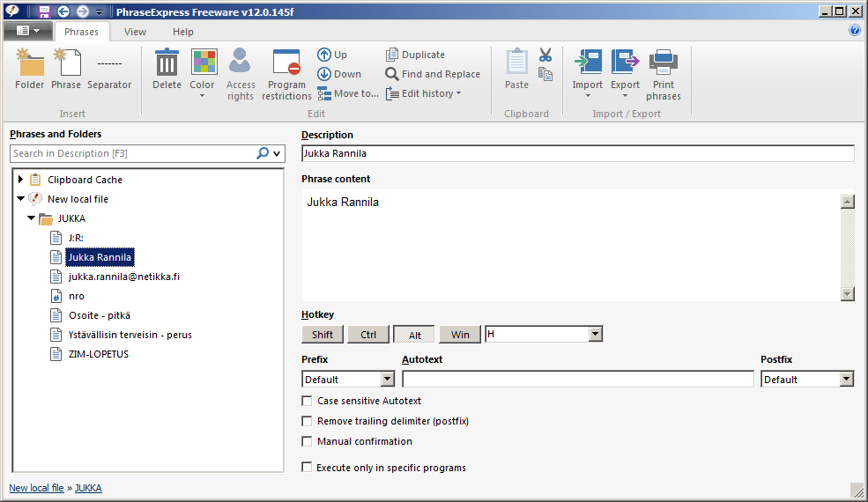Open Color dropdown arrow below Color

coord(202,96)
